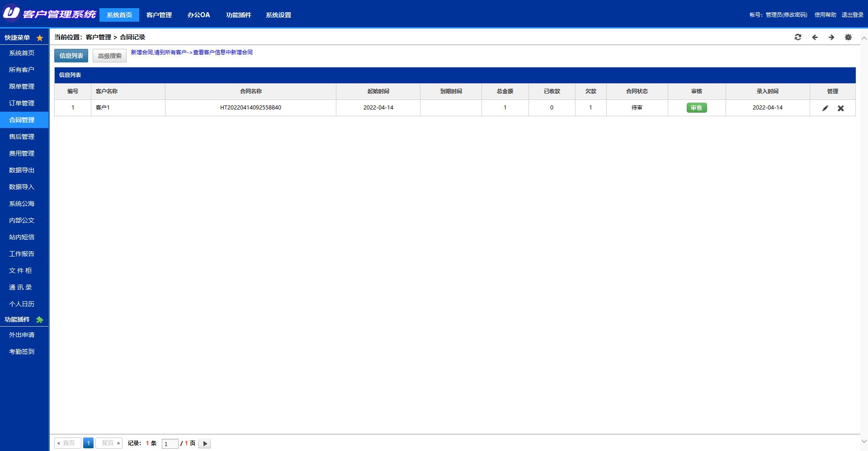868x451 pixels.
Task: Click the 新增合同 hint link
Action: 192,52
